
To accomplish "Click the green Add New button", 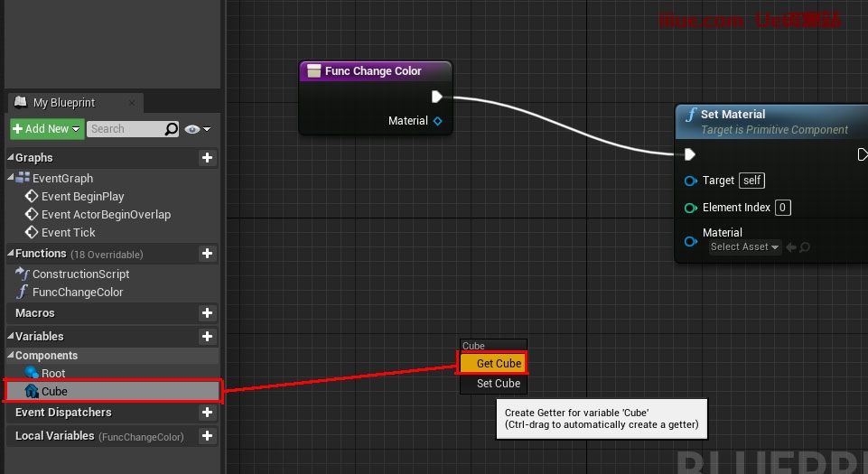I will tap(47, 129).
